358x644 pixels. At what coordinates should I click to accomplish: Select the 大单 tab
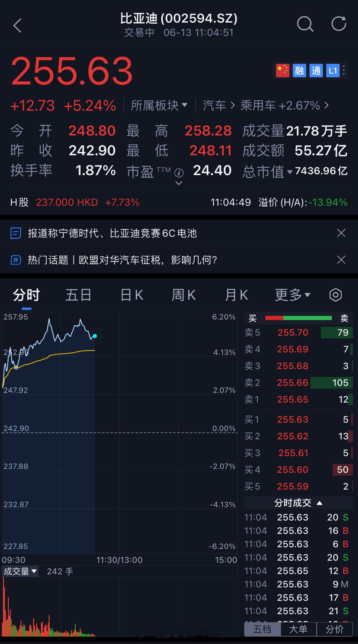coord(298,629)
